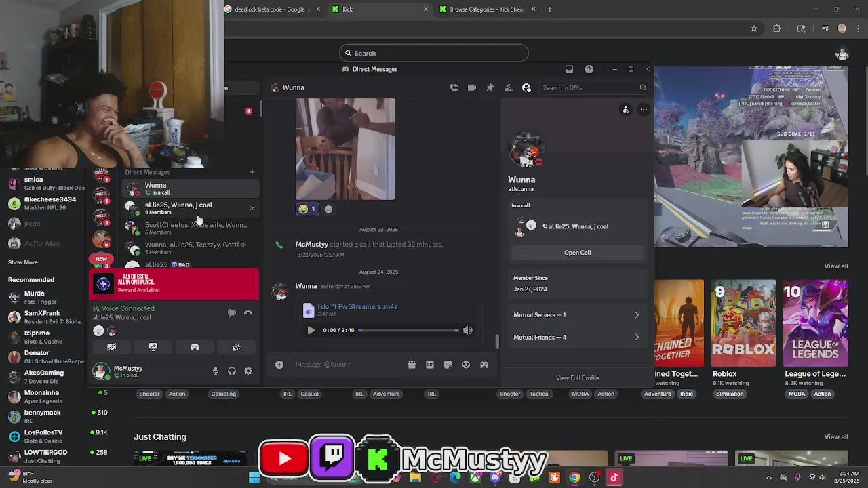Open the Discord help icon
The image size is (868, 488).
coord(589,69)
